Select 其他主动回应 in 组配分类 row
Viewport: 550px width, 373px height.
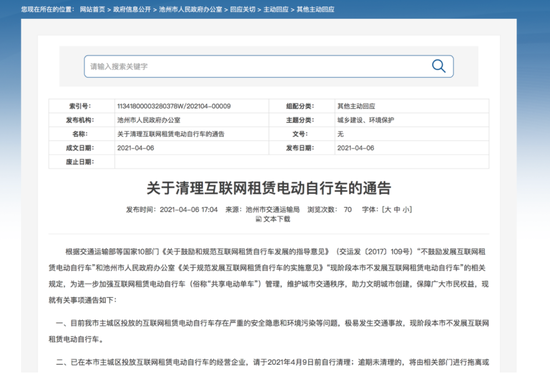pos(356,106)
